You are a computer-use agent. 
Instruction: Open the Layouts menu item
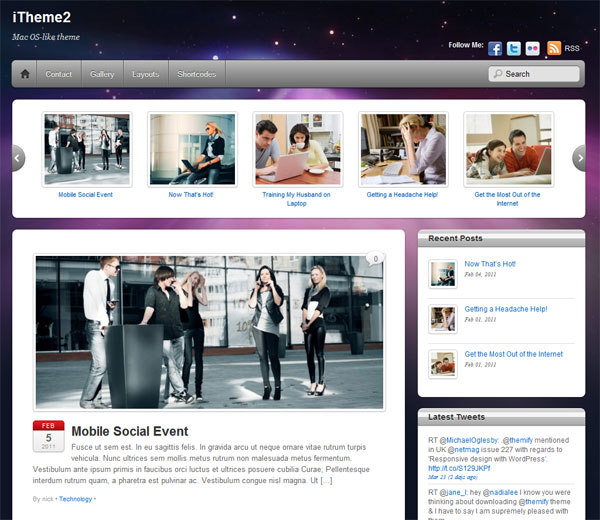tap(145, 74)
